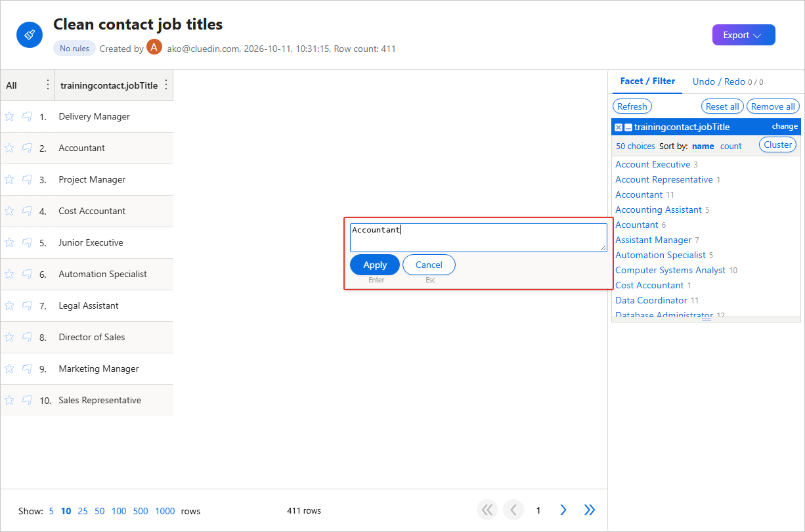Filter by Account Executive choice
The width and height of the screenshot is (805, 532).
pos(653,164)
